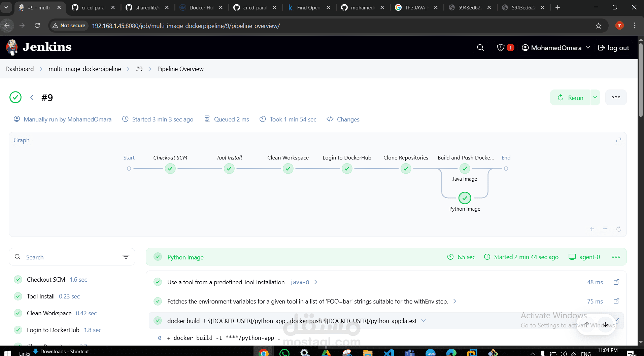Collapse the docker build step log
Viewport: 644px width, 356px height.
[423, 321]
